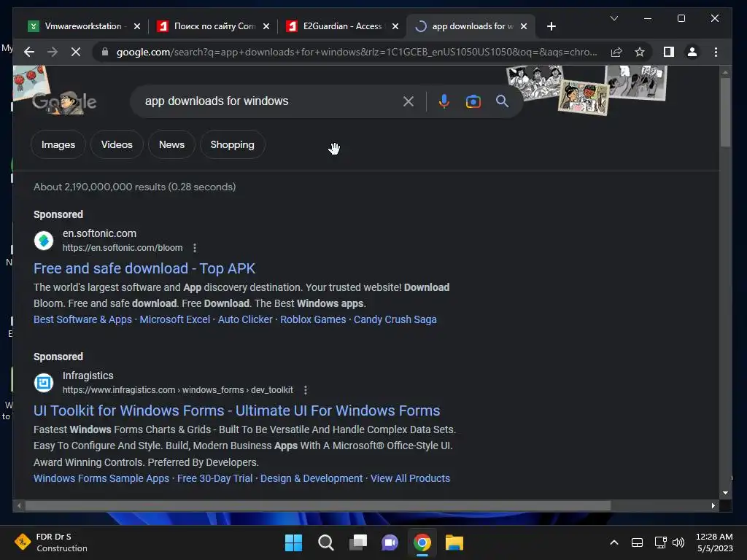Open the 'Microsoft Excel' sitelink

coord(175,319)
